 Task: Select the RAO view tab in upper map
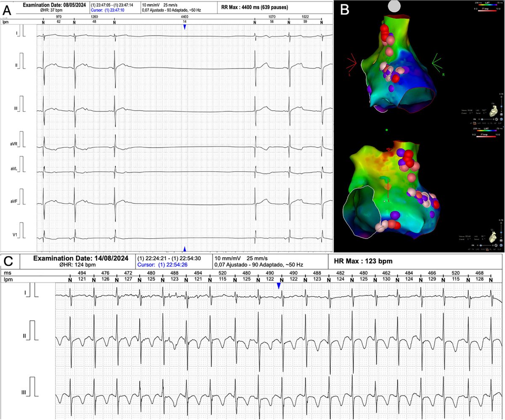tap(484, 123)
